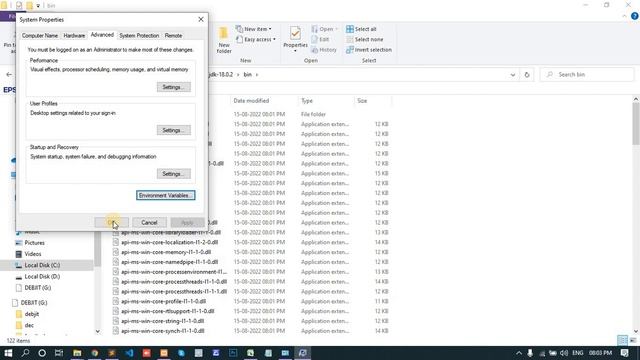Screen dimensions: 640x360
Task: Switch to System Protection tab
Action: pyautogui.click(x=139, y=36)
